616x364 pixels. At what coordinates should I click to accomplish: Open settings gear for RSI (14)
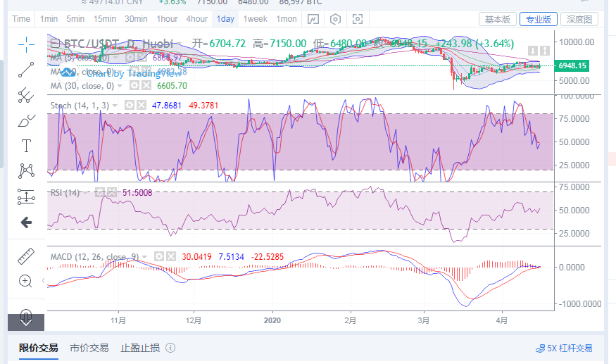point(100,192)
